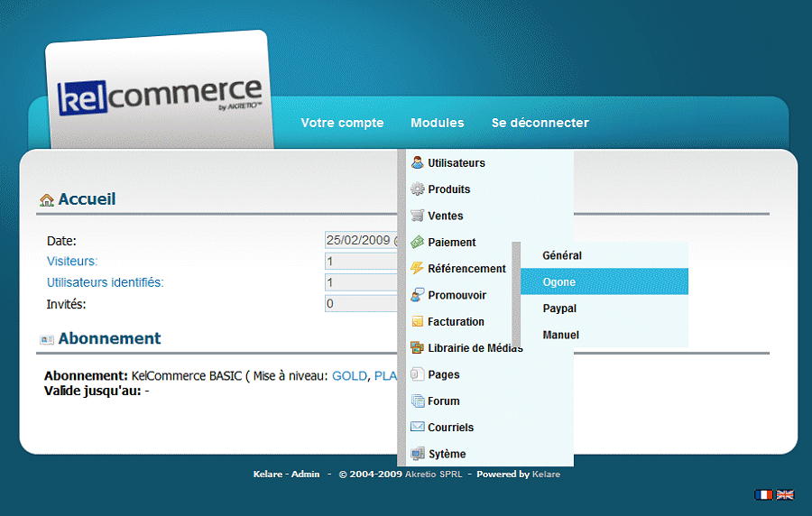This screenshot has height=516, width=812.
Task: Follow the GOLD upgrade link
Action: coord(349,376)
